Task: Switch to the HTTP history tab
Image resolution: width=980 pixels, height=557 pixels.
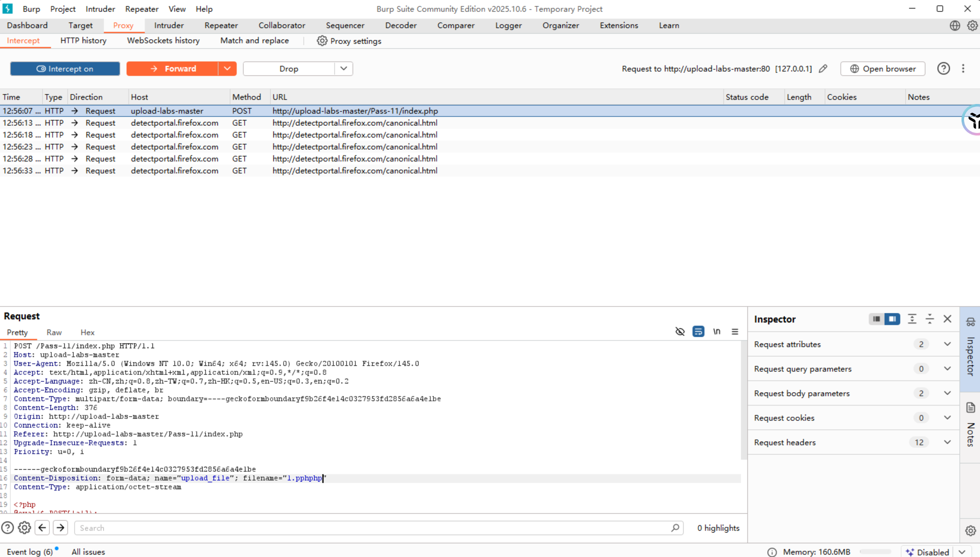Action: tap(83, 41)
